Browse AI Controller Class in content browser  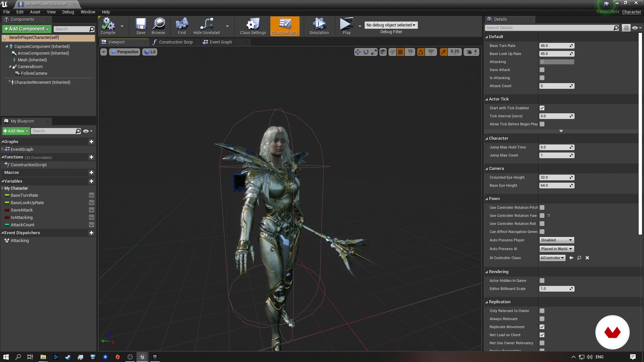[579, 258]
